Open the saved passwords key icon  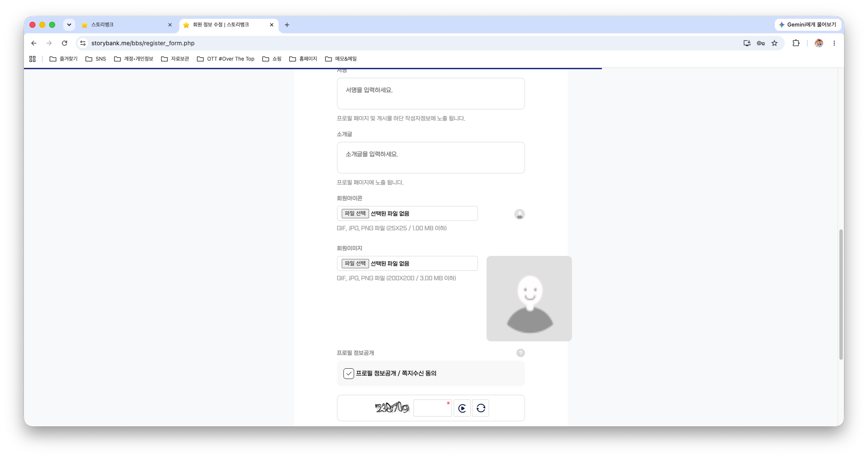click(761, 43)
